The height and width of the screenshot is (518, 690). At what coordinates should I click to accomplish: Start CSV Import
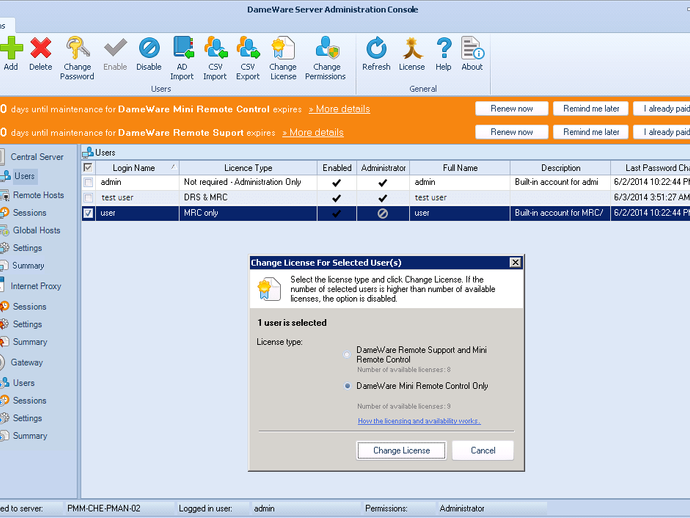[x=215, y=58]
